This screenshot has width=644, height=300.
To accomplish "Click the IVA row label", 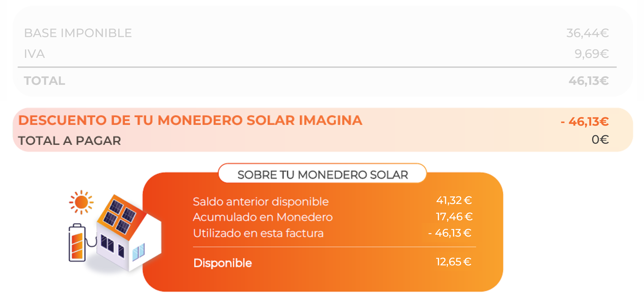I will pyautogui.click(x=34, y=54).
